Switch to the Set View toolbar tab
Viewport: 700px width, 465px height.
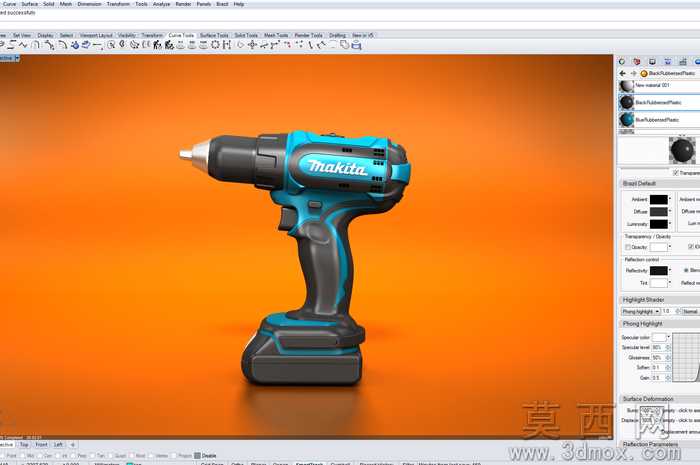point(22,35)
